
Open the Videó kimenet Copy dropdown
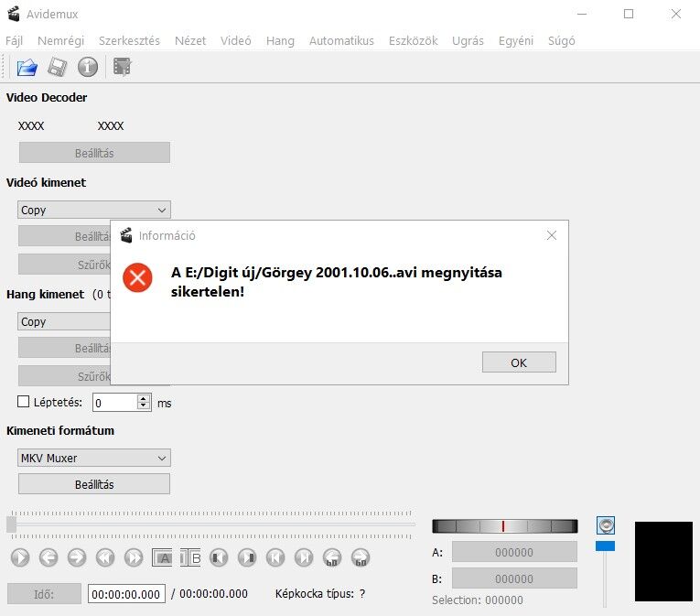coord(94,210)
